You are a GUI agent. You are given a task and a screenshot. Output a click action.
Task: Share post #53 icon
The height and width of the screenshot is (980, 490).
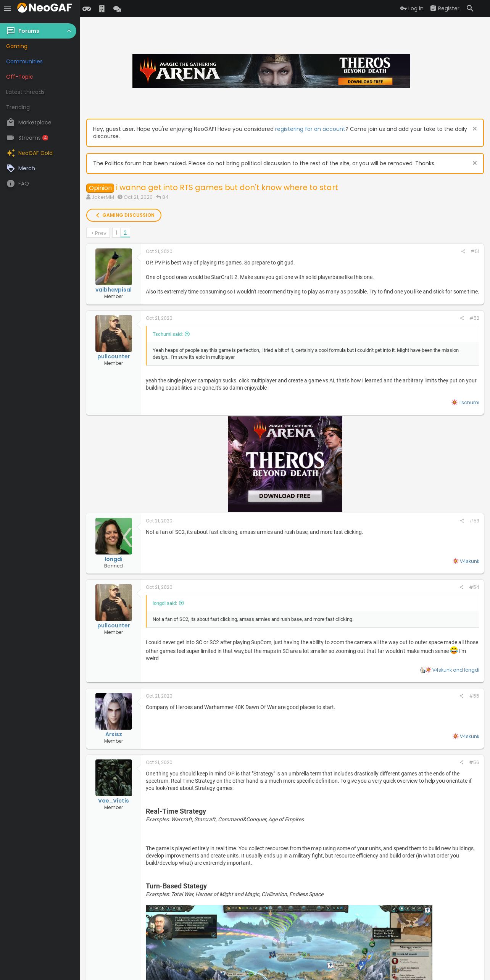(x=462, y=521)
